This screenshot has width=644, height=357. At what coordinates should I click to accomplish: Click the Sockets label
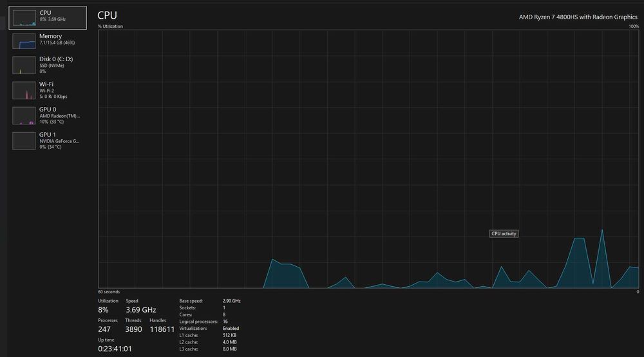click(x=187, y=307)
